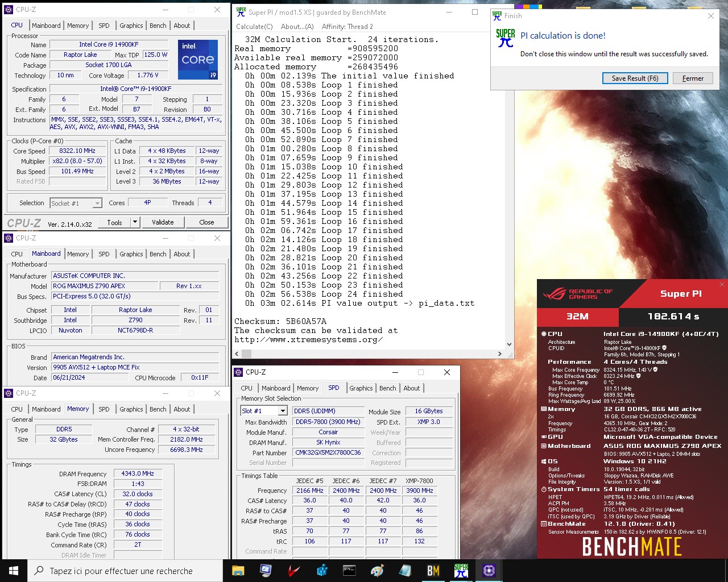This screenshot has width=728, height=582.
Task: Click the Core Voltage value 1.776 V
Action: click(x=148, y=75)
